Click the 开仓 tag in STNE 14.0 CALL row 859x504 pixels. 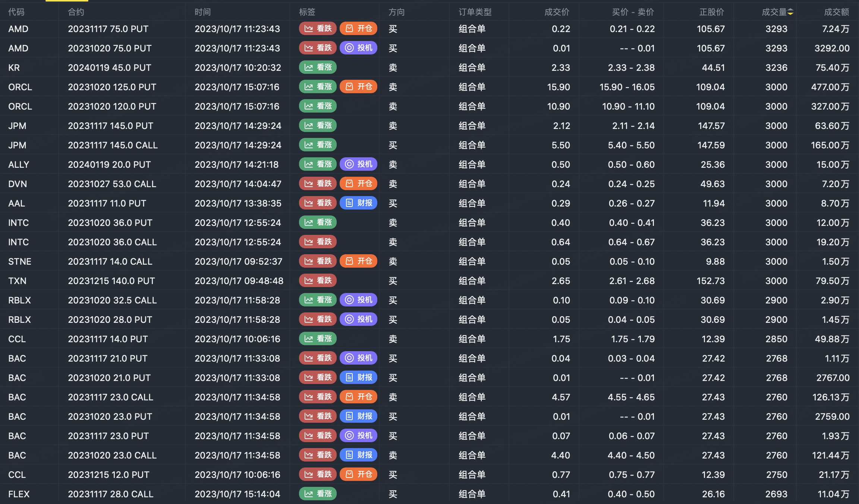point(359,261)
